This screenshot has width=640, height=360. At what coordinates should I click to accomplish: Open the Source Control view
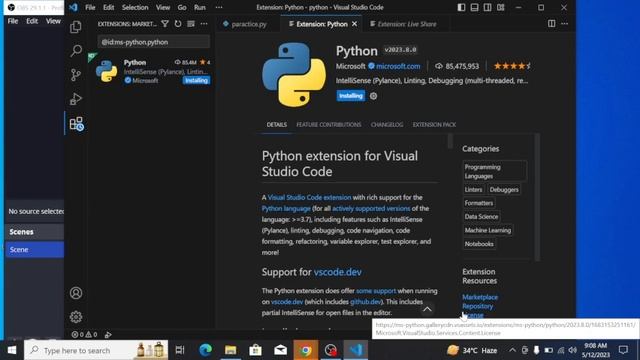76,75
